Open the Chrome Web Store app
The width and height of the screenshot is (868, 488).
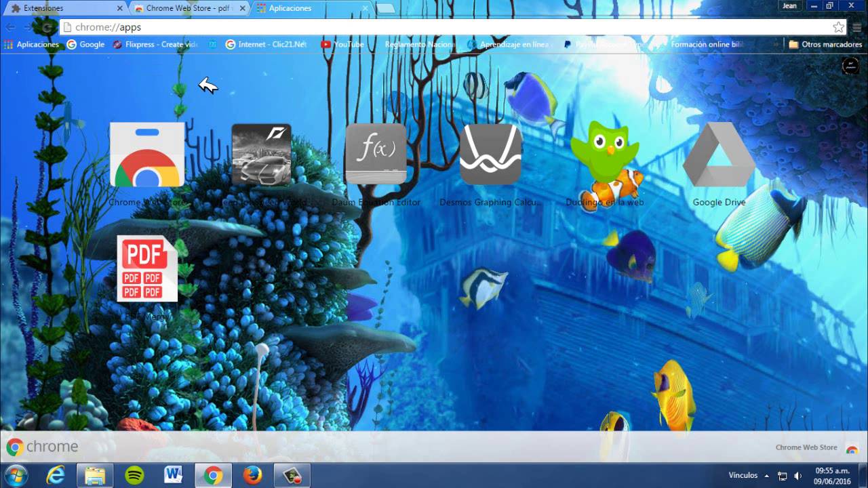point(147,156)
